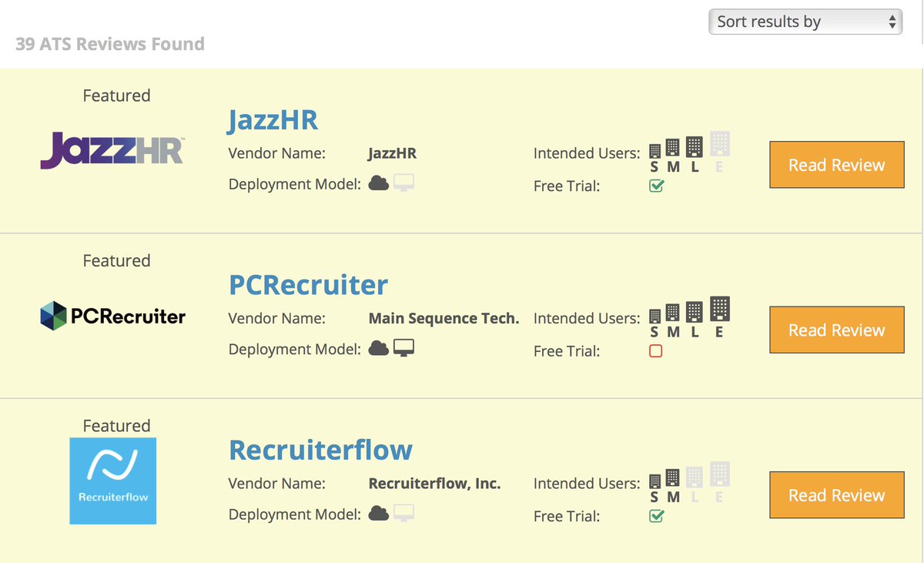The width and height of the screenshot is (924, 563).
Task: Click JazzHR enterprise building icon
Action: pyautogui.click(x=720, y=145)
